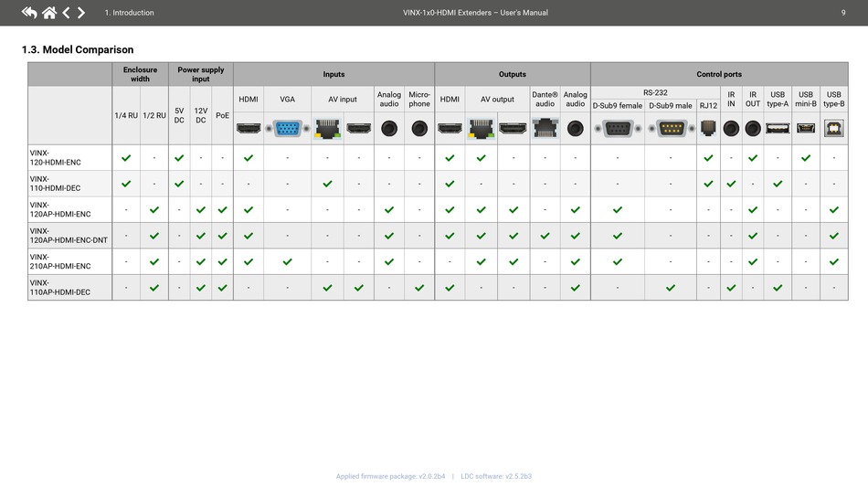The height and width of the screenshot is (487, 868).
Task: Click the '1/4 RU' column label
Action: [x=126, y=115]
